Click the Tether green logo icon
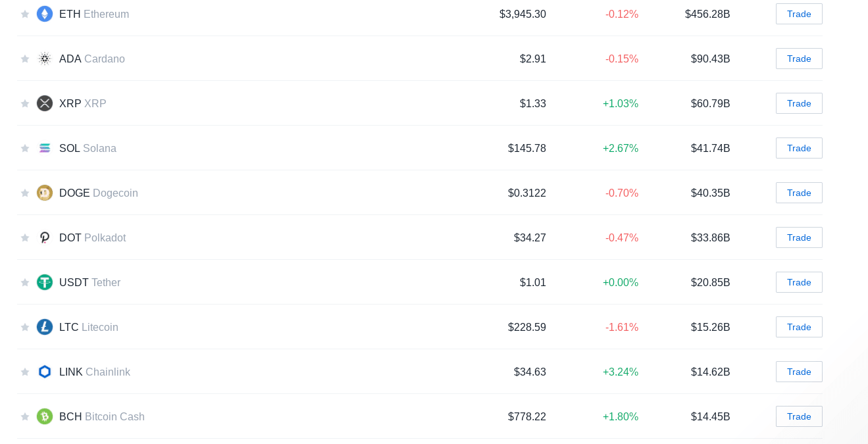 (45, 282)
